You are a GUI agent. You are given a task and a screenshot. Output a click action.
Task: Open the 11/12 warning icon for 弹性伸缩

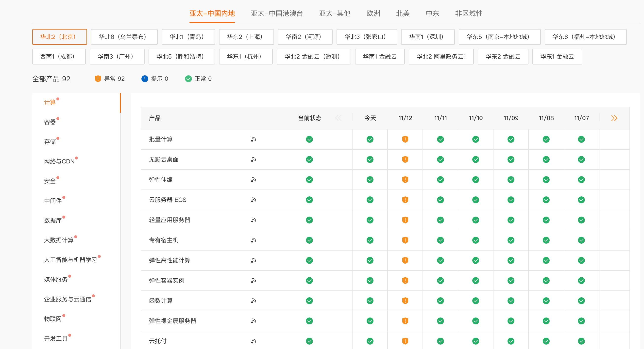(x=405, y=180)
